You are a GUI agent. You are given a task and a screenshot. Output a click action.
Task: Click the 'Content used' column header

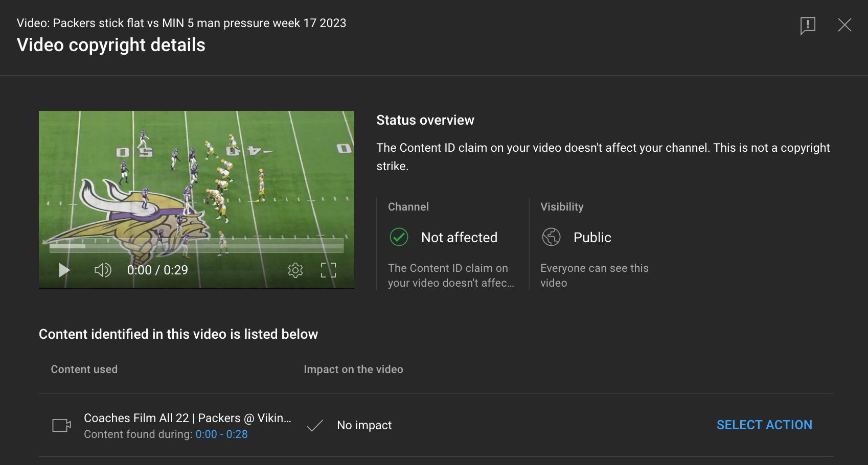pyautogui.click(x=84, y=369)
